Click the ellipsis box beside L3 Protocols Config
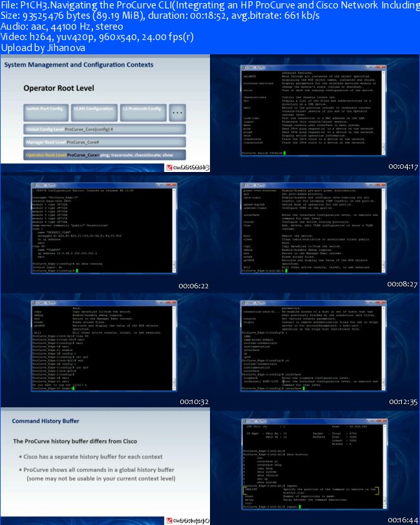 coord(178,112)
